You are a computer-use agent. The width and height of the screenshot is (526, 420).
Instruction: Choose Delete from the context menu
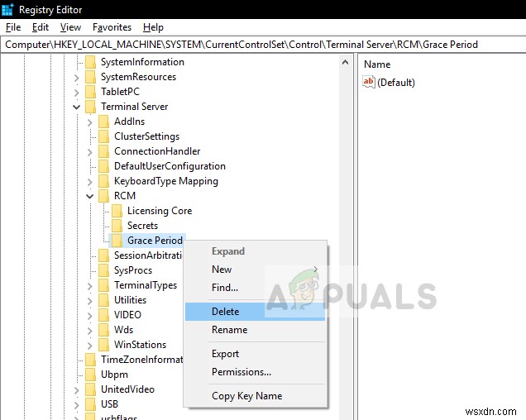255,312
